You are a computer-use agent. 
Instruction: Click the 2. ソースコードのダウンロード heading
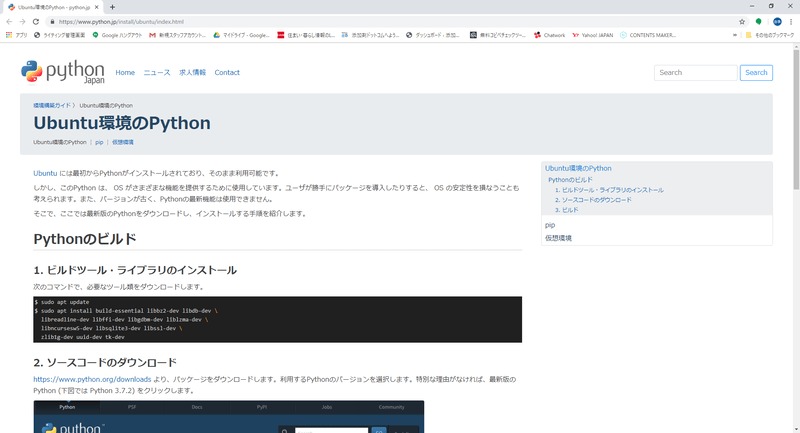pyautogui.click(x=105, y=363)
